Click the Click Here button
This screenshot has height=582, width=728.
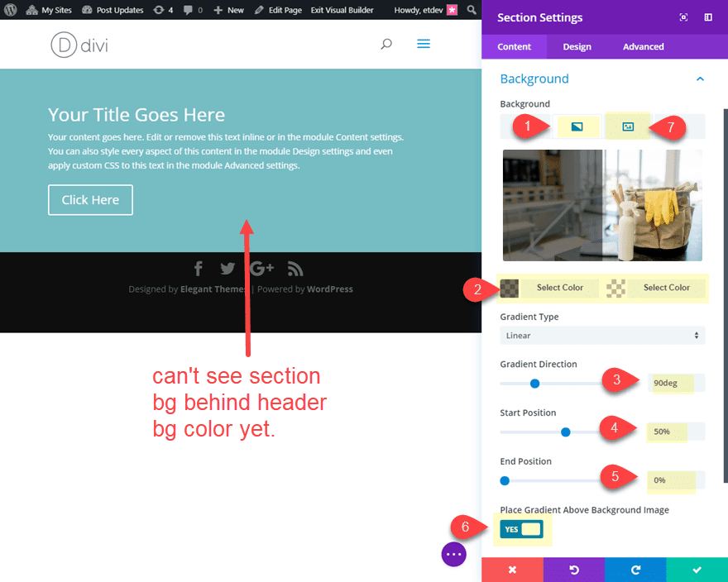[90, 199]
